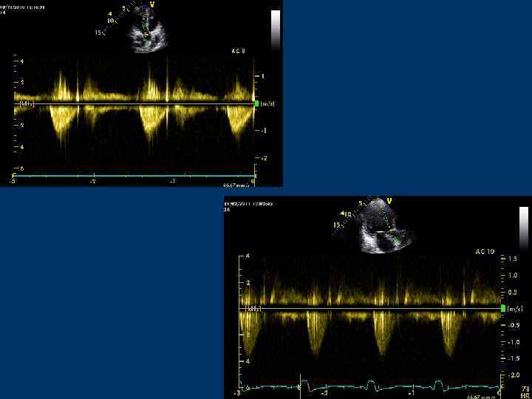
Task: Click the 1.5 velocity scale value
Action: tap(512, 259)
